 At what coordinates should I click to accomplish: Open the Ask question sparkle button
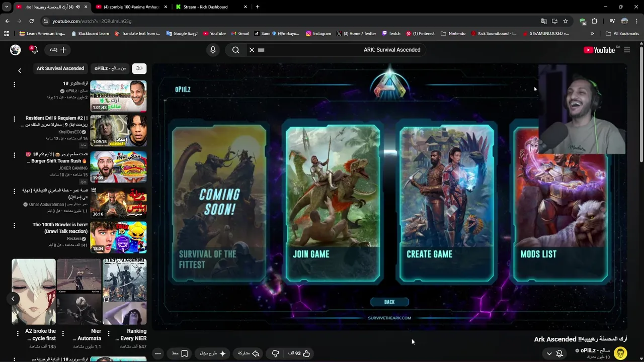pos(213,353)
